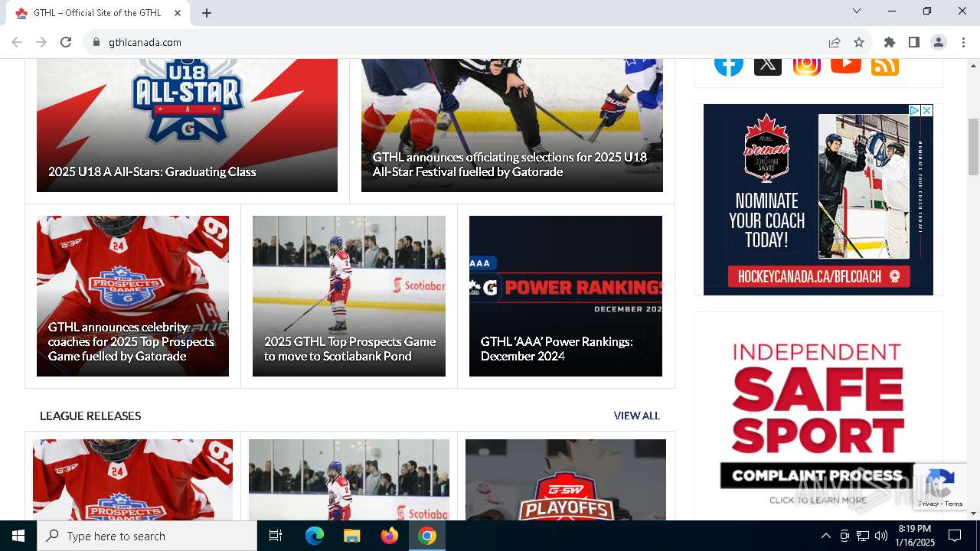980x551 pixels.
Task: View site information lock icon
Action: click(x=96, y=42)
